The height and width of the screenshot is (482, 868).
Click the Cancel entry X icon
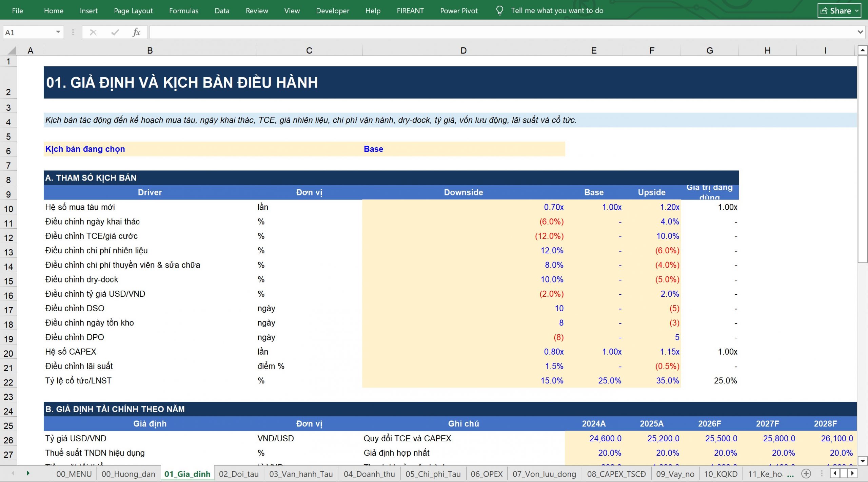[x=93, y=32]
